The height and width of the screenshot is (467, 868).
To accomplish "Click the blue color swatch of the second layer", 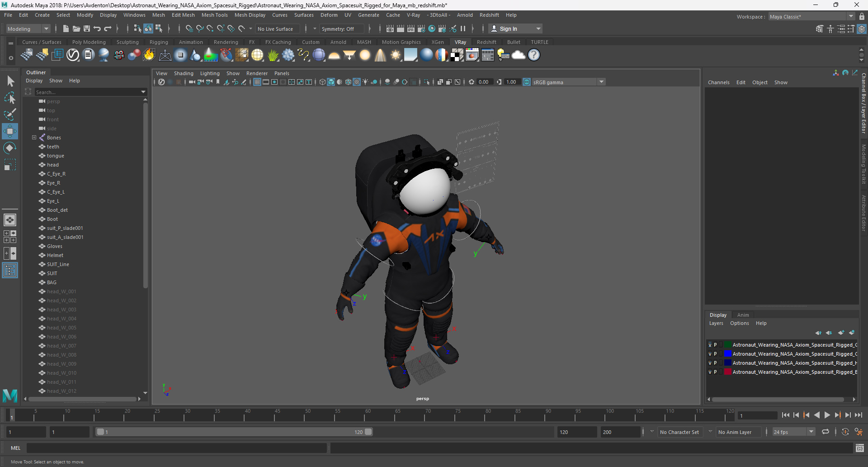I will click(727, 354).
